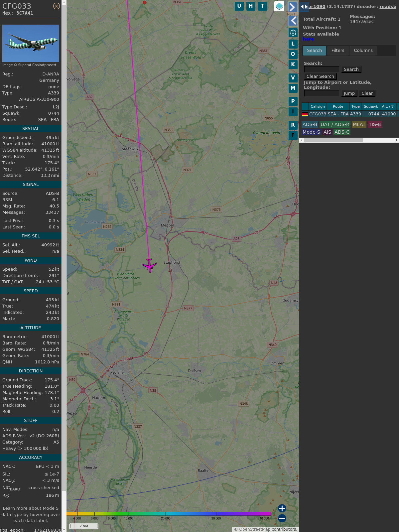Viewport: 399px width, 532px height.
Task: Sort table by Type column
Action: point(355,106)
